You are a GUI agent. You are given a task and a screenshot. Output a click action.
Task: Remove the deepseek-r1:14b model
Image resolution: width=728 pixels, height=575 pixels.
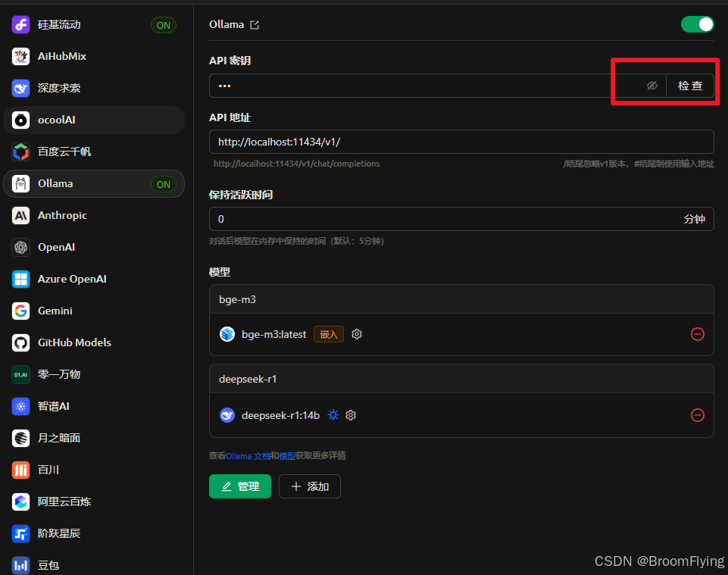(698, 414)
